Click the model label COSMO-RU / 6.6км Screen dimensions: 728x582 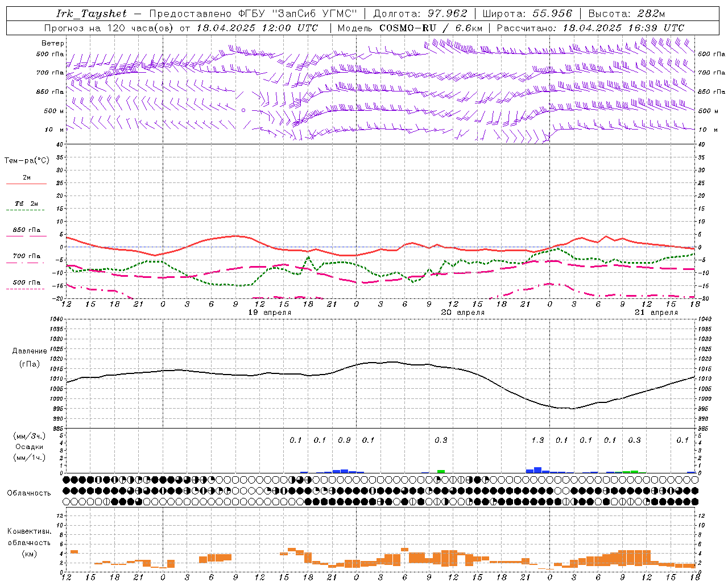(x=431, y=28)
